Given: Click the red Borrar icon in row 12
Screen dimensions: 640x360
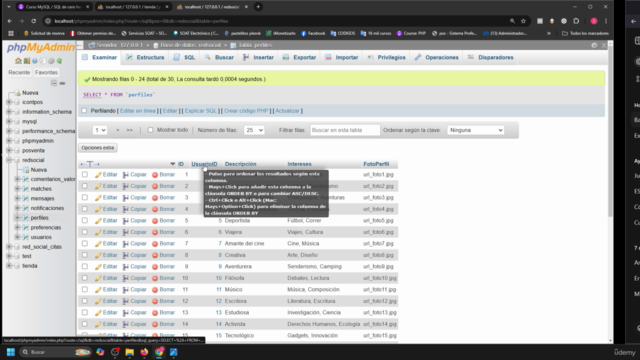Looking at the screenshot, I should point(155,301).
